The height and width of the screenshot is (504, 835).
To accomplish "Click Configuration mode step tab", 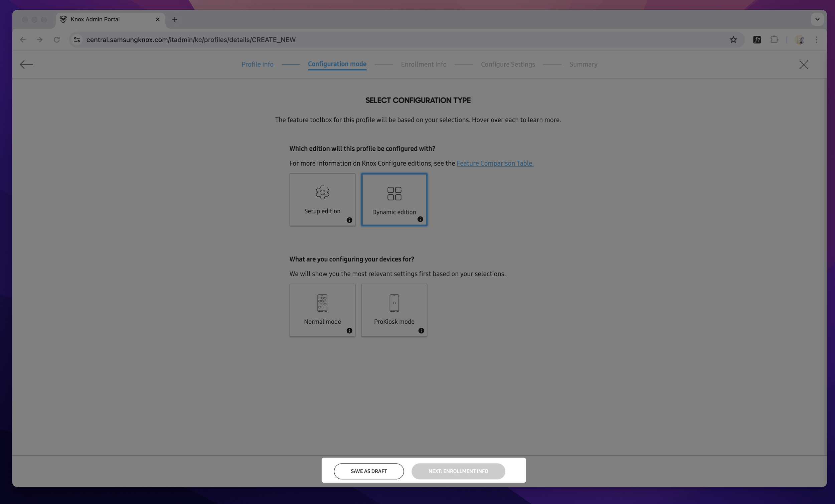I will click(337, 64).
